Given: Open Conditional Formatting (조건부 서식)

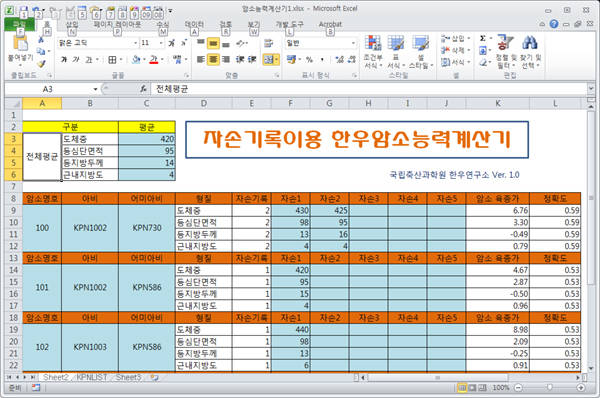Looking at the screenshot, I should pos(373,52).
